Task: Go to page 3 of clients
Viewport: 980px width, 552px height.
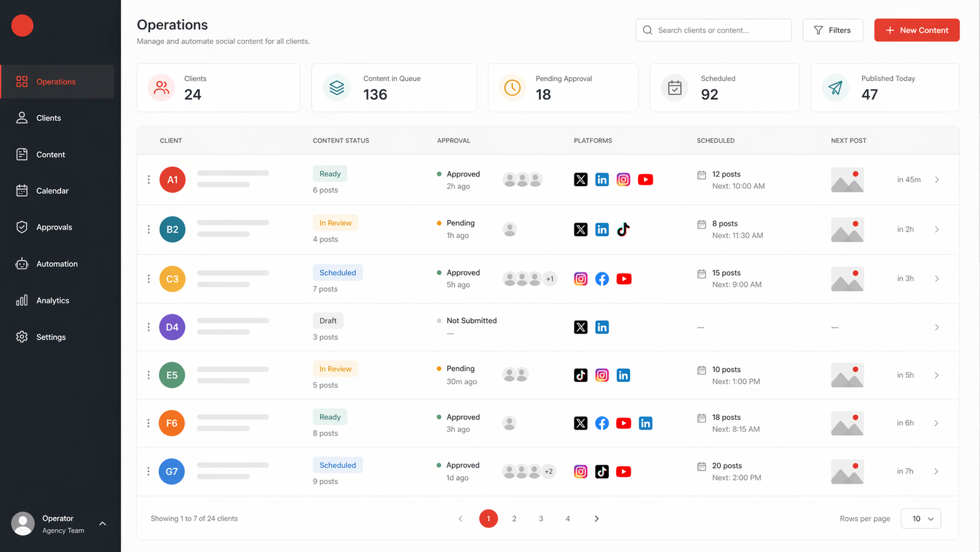Action: coord(541,519)
